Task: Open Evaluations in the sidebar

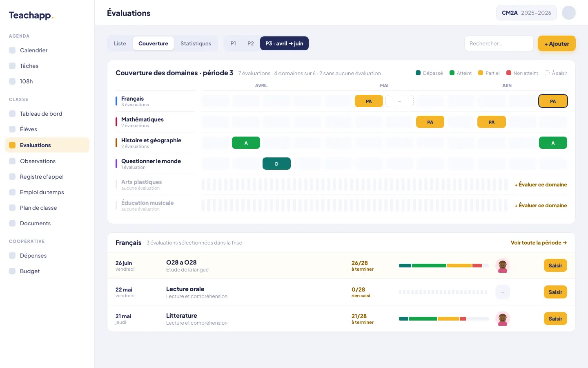Action: pos(47,145)
